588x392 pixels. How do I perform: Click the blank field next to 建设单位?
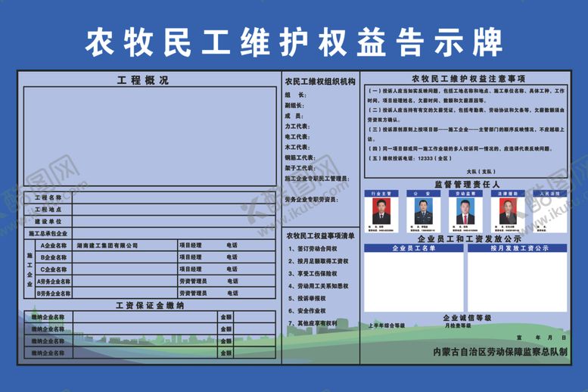coord(173,221)
